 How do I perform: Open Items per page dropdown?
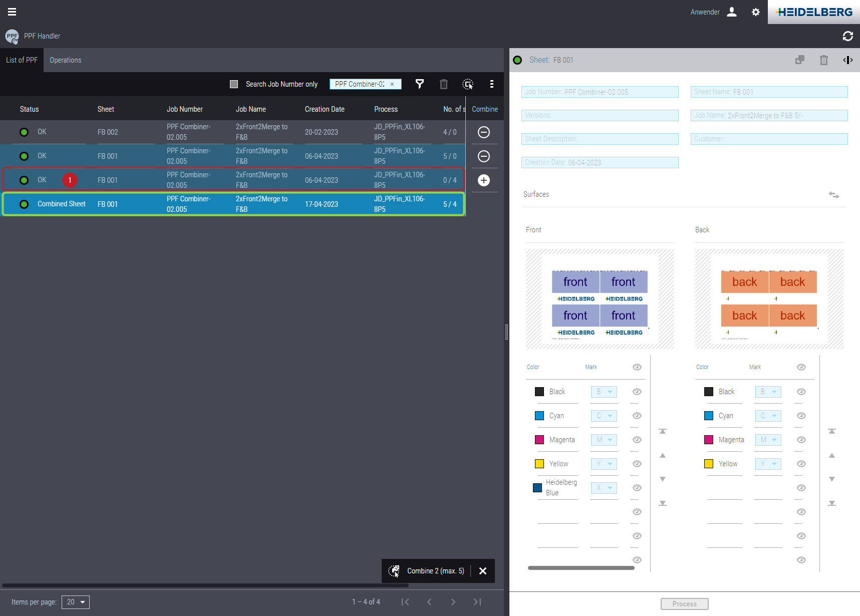[76, 602]
